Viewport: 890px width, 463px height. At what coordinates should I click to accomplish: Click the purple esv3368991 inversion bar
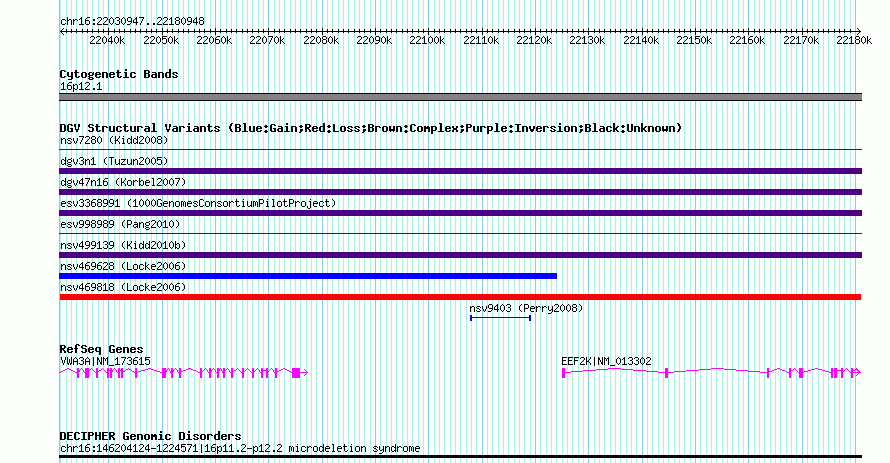pyautogui.click(x=460, y=213)
